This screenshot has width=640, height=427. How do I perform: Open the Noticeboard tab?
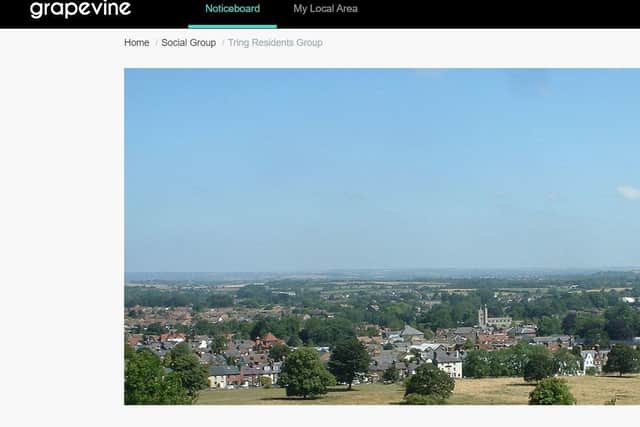click(232, 9)
